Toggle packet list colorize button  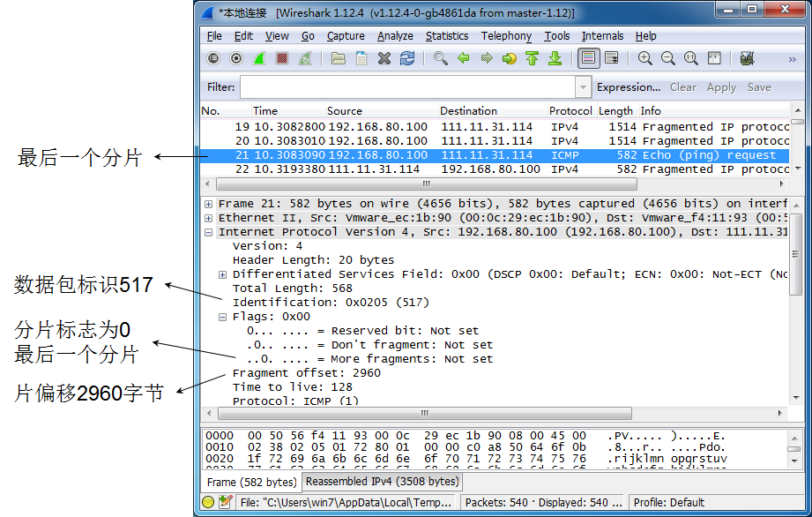[x=588, y=58]
